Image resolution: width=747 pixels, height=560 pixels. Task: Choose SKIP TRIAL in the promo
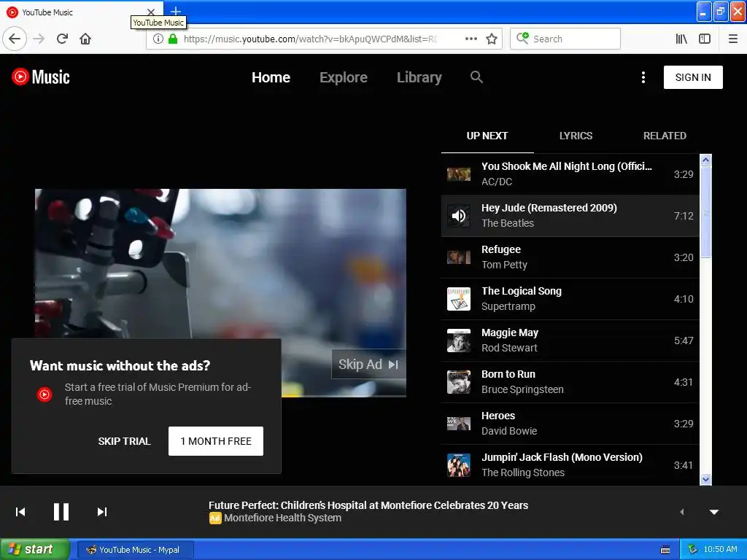pyautogui.click(x=124, y=441)
